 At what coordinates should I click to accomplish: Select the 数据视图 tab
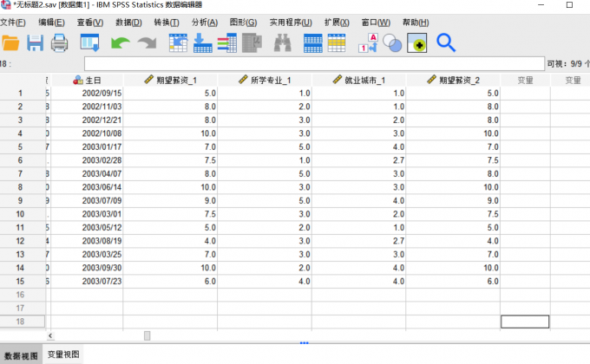tap(20, 355)
